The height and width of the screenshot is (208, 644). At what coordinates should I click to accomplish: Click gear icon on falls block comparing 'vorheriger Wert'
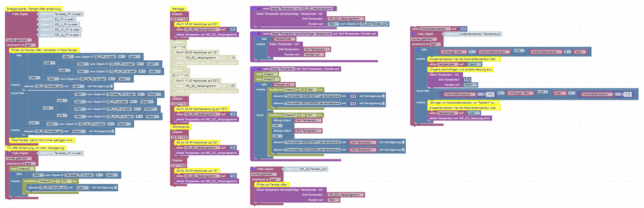click(x=418, y=49)
